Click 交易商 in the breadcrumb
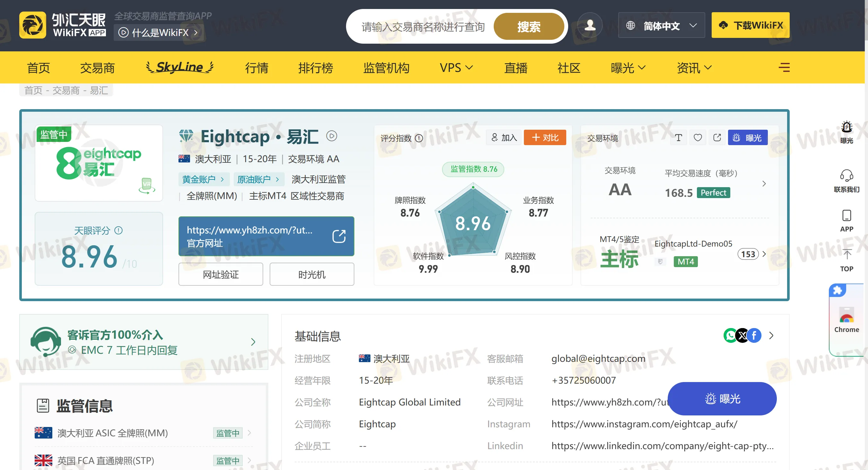 click(66, 90)
